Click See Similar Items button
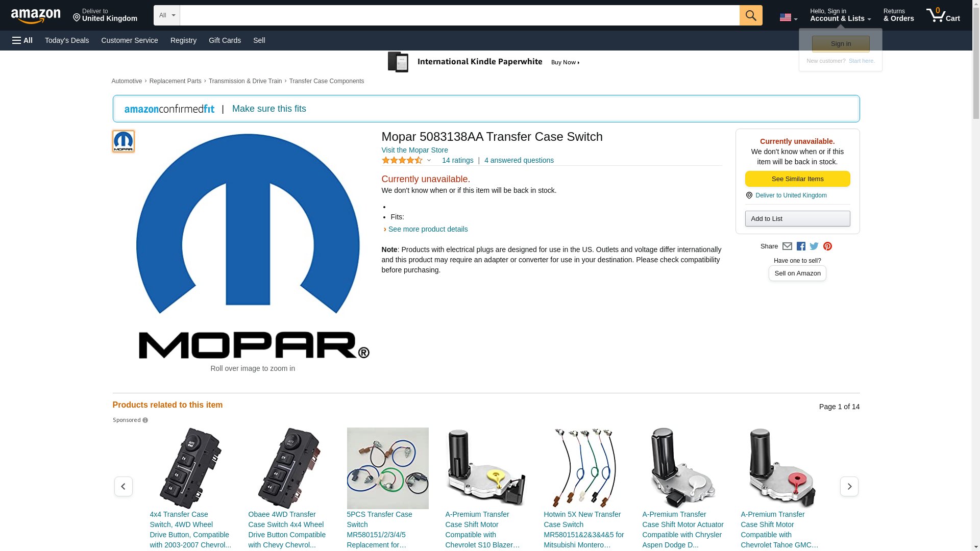Image resolution: width=980 pixels, height=551 pixels. (797, 179)
